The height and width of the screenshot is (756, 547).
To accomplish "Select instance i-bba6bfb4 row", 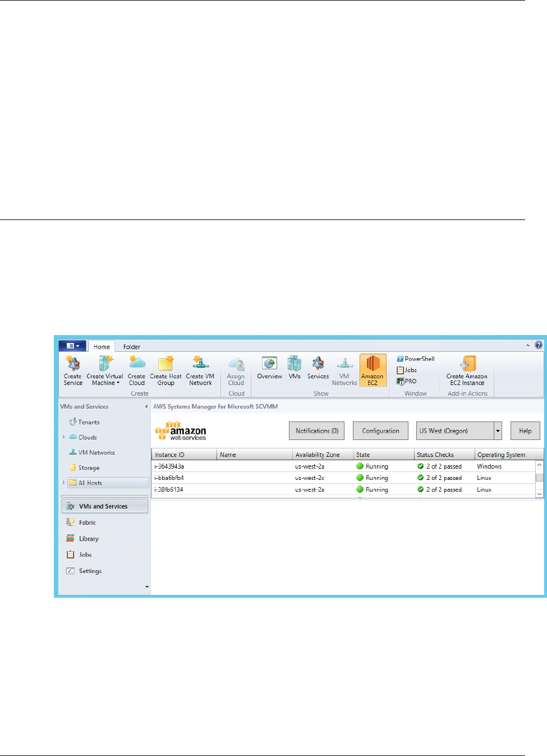I will [343, 478].
